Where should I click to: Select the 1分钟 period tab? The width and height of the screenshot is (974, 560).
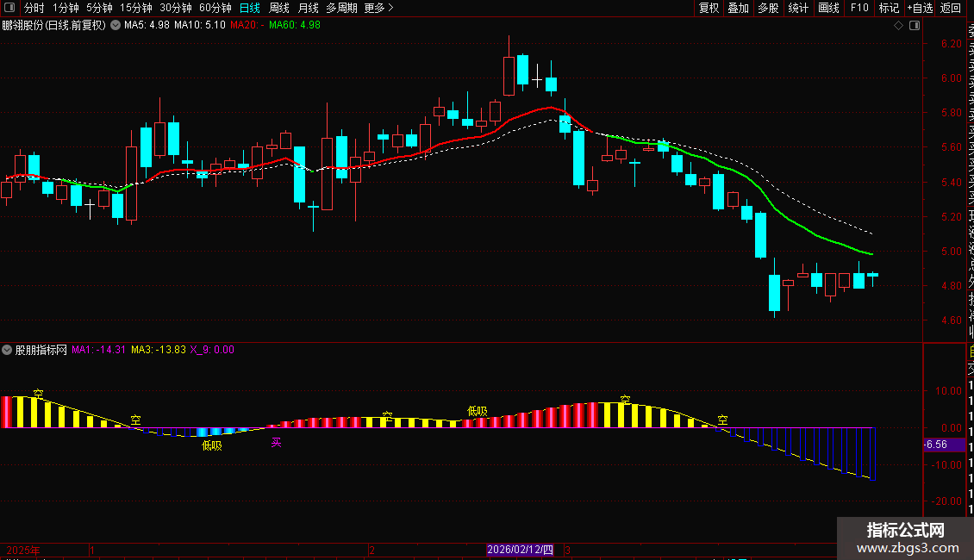point(66,8)
